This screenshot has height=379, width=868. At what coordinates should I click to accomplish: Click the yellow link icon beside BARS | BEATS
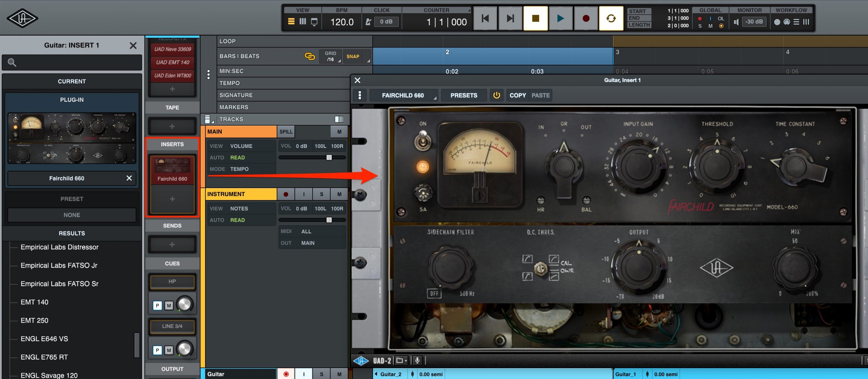tap(310, 56)
